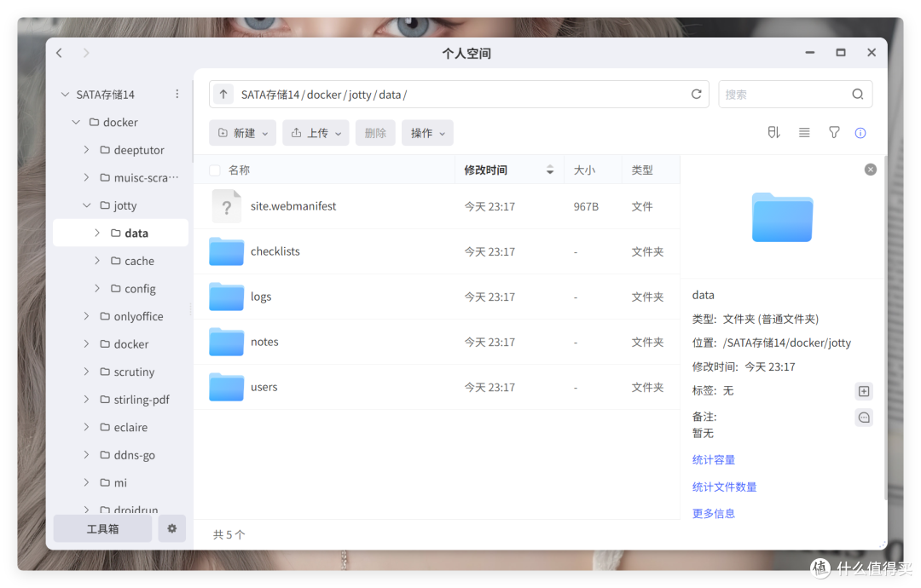921x588 pixels.
Task: Sort by 名称 column header
Action: tap(239, 170)
